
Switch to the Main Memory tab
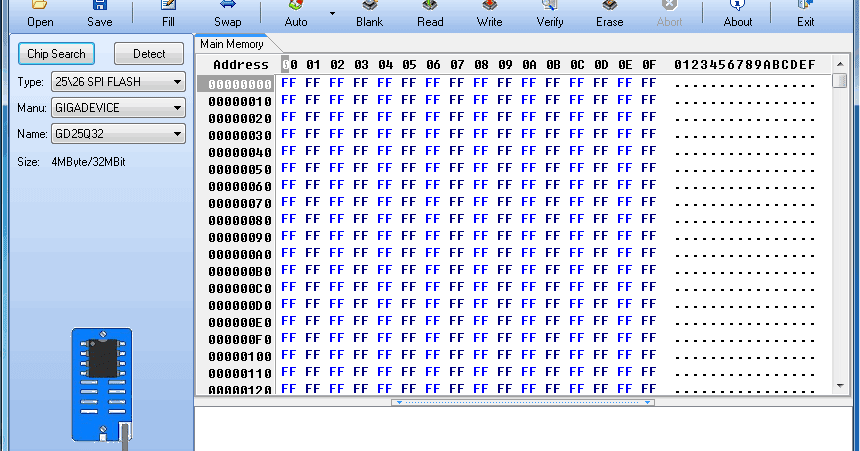(x=231, y=44)
